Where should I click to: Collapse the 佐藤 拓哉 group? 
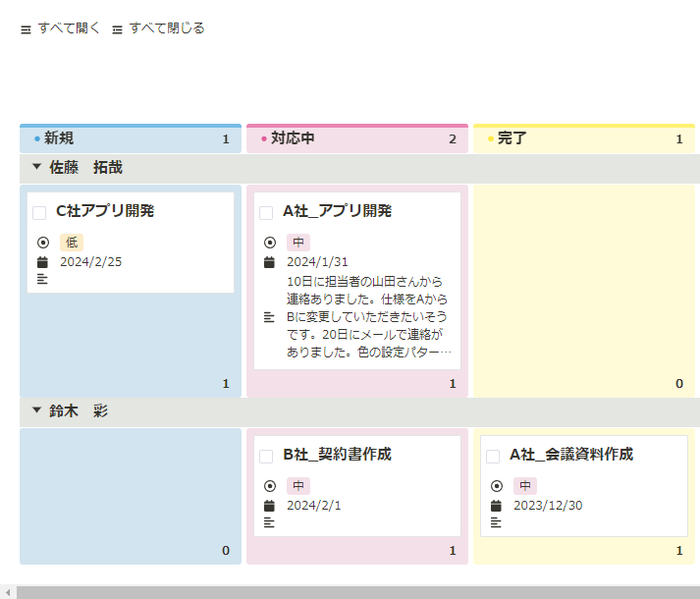pyautogui.click(x=36, y=167)
